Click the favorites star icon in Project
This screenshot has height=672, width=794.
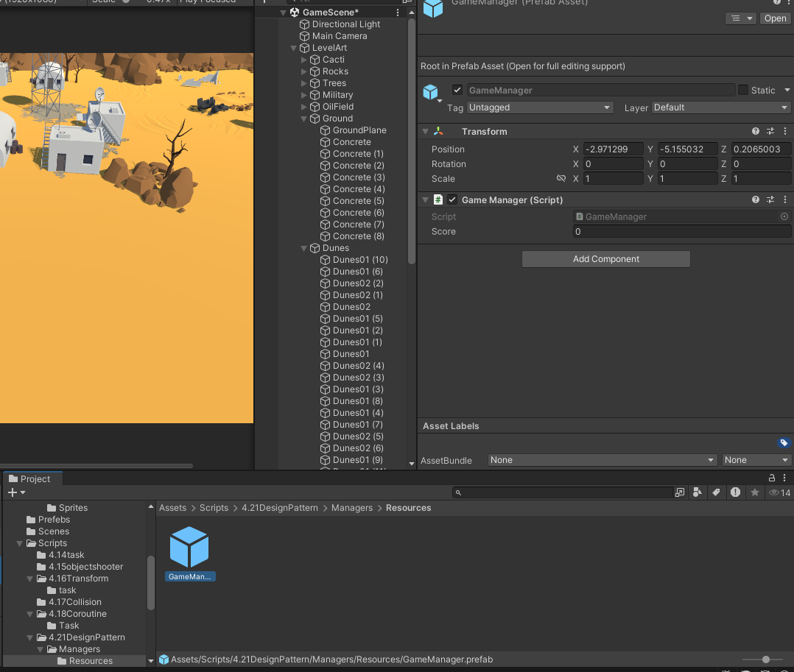(754, 492)
